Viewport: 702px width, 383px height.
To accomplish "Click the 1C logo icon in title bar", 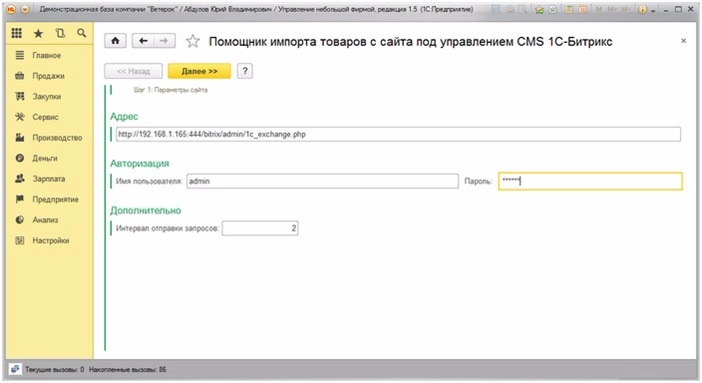I will tap(12, 9).
